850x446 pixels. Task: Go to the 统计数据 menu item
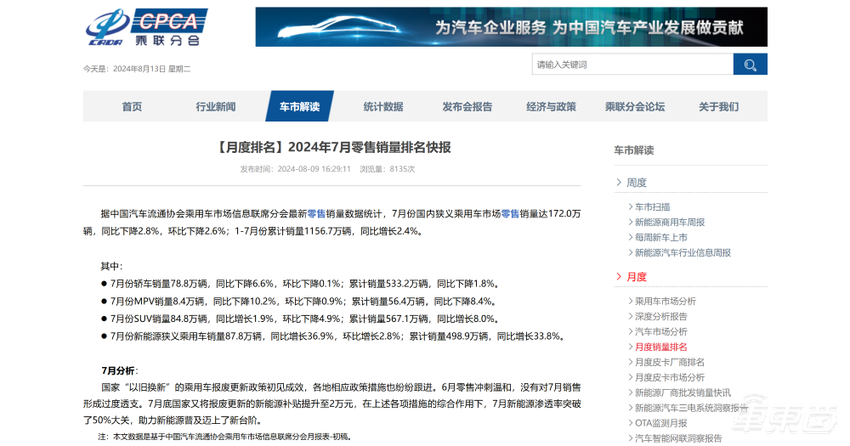383,107
